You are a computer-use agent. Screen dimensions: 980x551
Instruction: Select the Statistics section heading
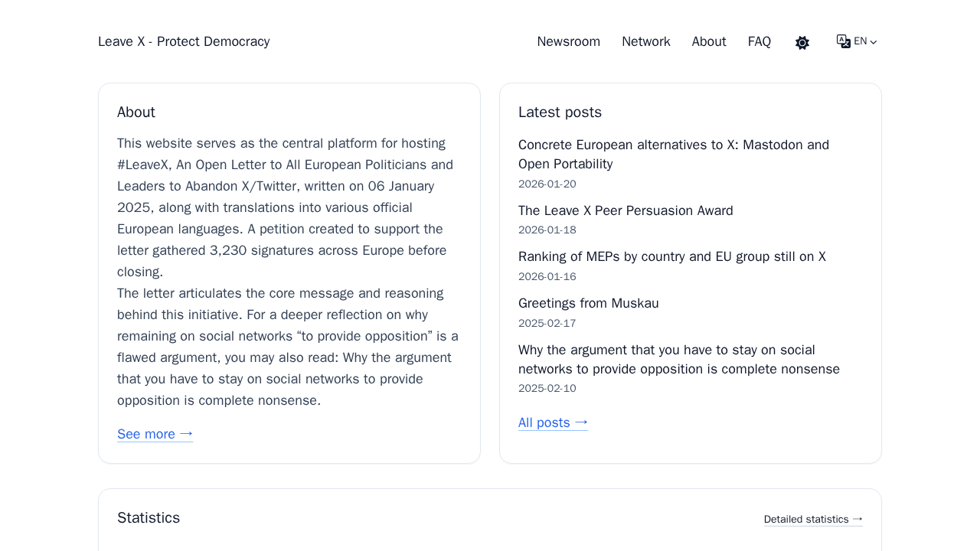pos(149,517)
